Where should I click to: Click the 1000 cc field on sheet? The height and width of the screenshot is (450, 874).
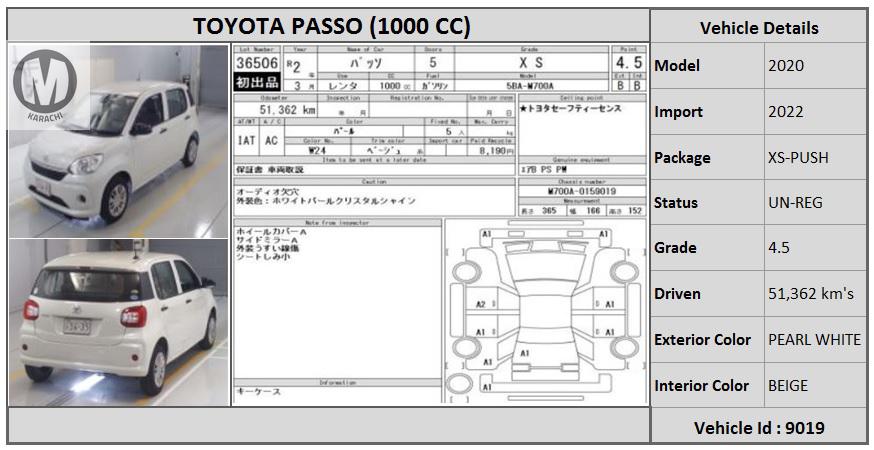[x=394, y=86]
